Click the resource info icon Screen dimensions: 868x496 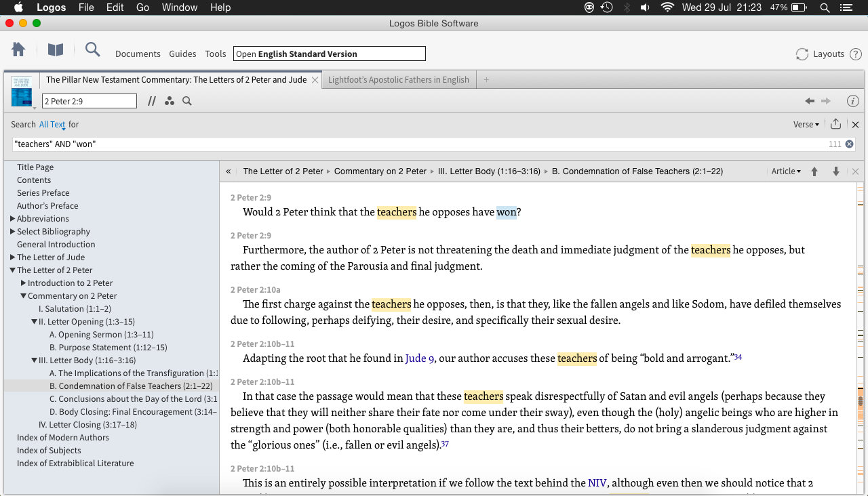[x=853, y=101]
